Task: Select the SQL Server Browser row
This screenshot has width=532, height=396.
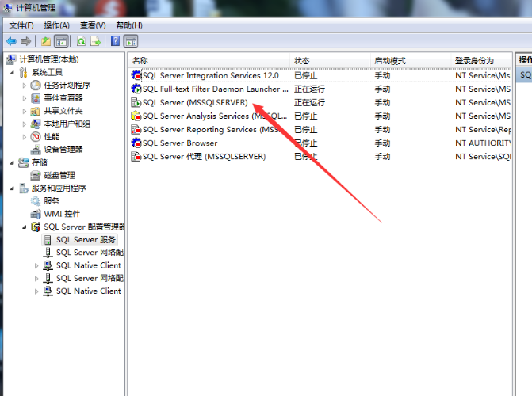Action: point(320,143)
